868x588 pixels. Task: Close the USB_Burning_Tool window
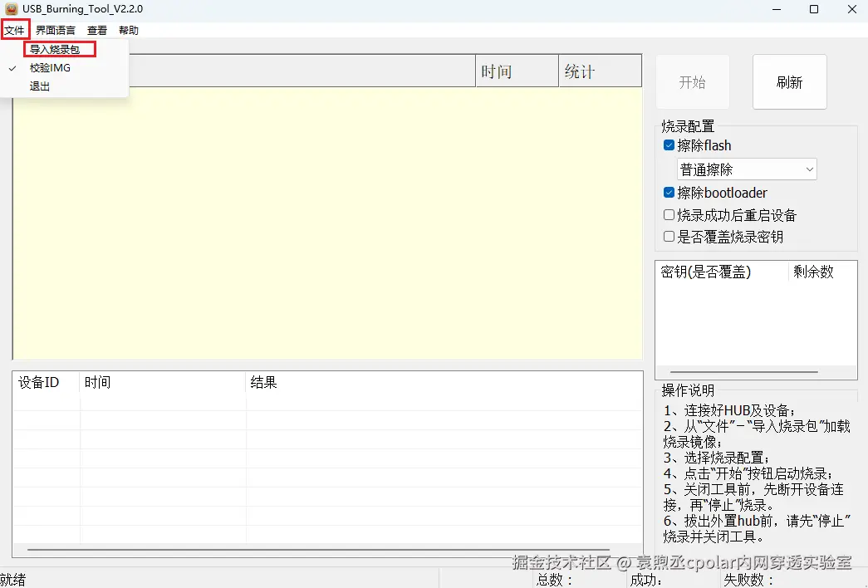(x=852, y=9)
